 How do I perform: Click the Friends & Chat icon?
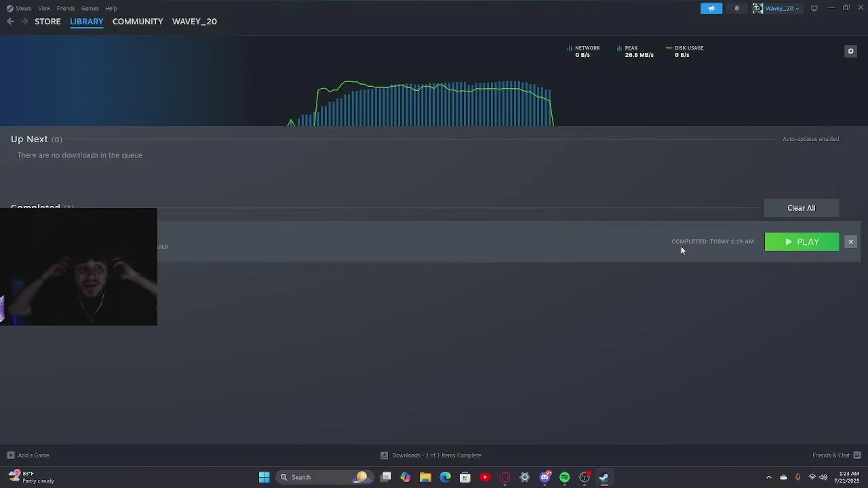pos(857,455)
